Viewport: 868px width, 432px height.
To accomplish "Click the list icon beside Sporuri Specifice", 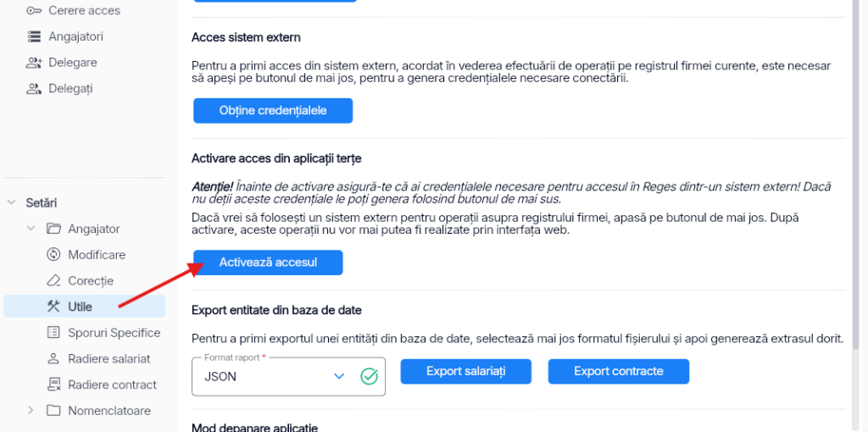I will click(x=53, y=332).
